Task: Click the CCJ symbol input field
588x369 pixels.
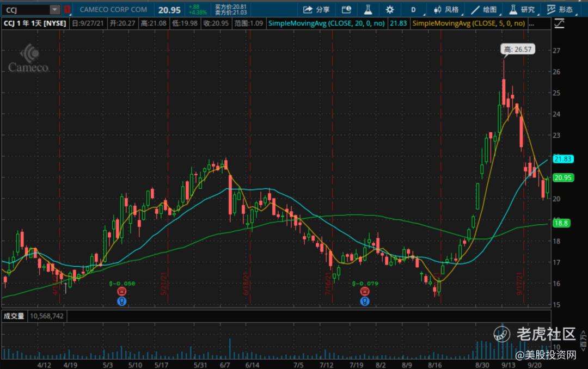Action: (26, 10)
